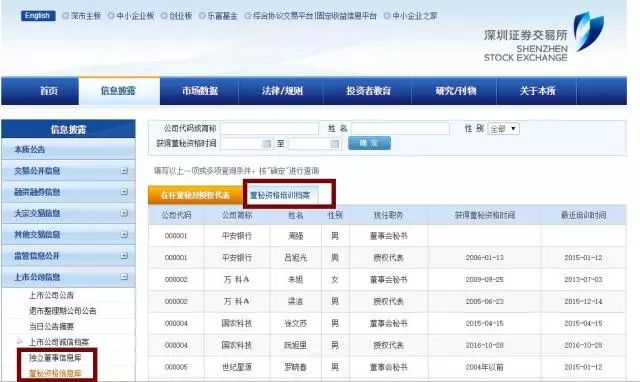Viewport: 640px width, 382px height.
Task: Open 乐富基金 top link
Action: tap(222, 16)
